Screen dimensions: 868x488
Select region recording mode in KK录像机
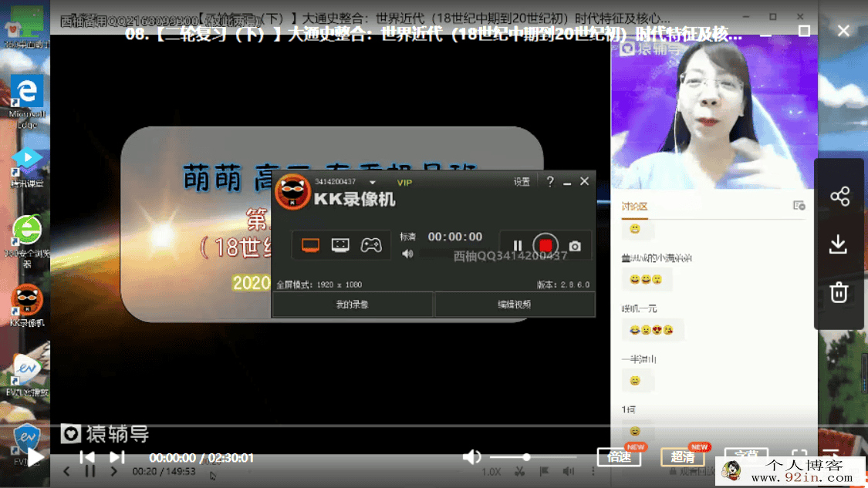[x=340, y=245]
